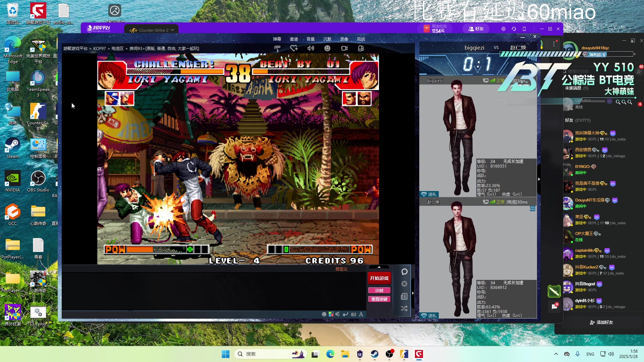
Task: Click 送礼 gift button under bigqiezi
Action: (x=429, y=194)
